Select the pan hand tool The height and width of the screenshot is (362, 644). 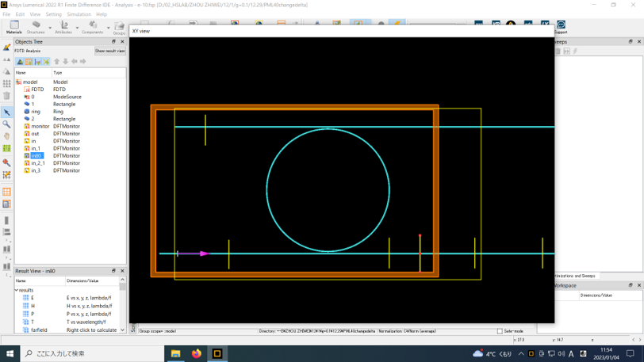pyautogui.click(x=7, y=136)
